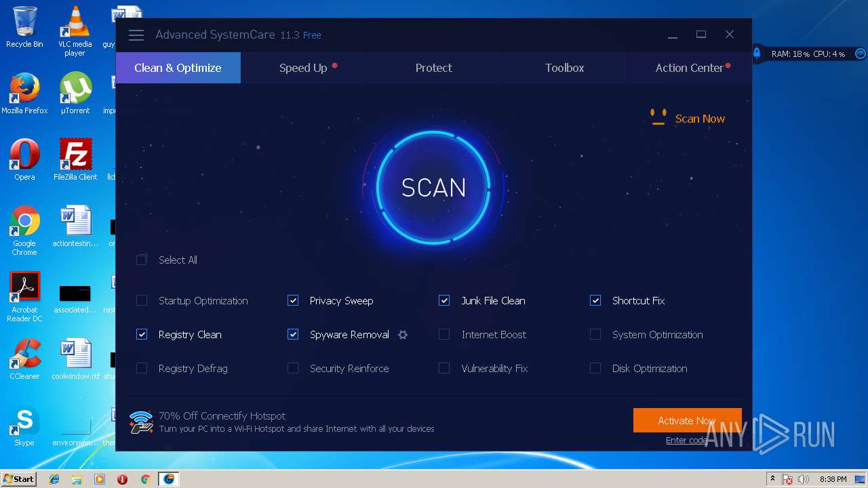
Task: Click Internet Explorer in the taskbar
Action: 54,479
